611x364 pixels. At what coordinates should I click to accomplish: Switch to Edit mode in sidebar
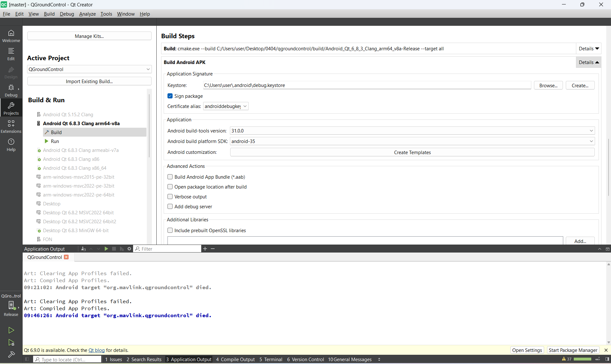click(x=11, y=54)
